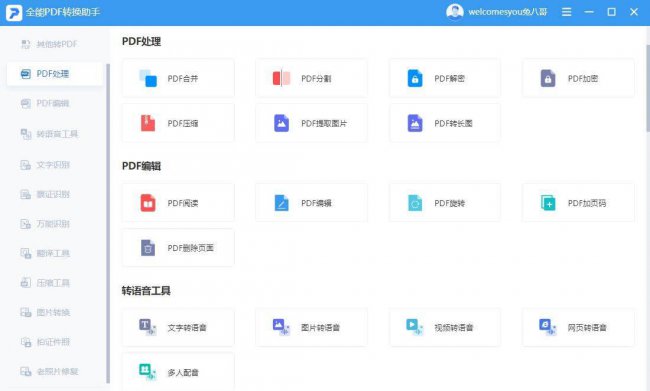
Task: Click the 翻译工具 sidebar icon
Action: [26, 253]
